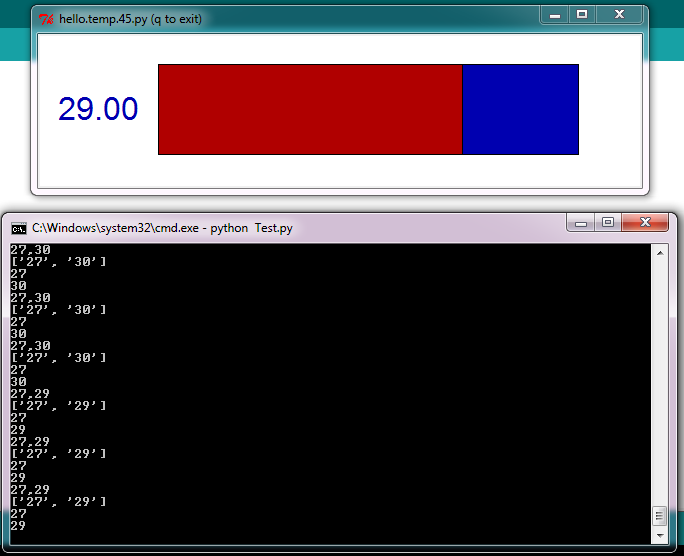Click the last console line reading 29
The height and width of the screenshot is (556, 684).
(18, 526)
